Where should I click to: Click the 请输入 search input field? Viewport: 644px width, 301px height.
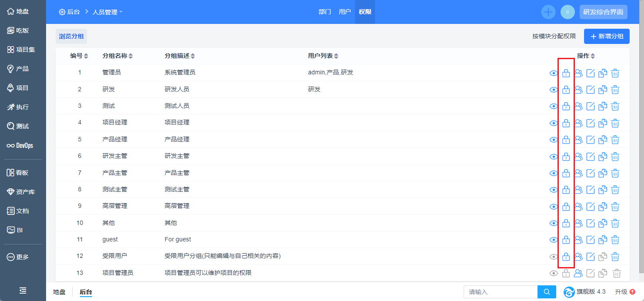click(501, 292)
